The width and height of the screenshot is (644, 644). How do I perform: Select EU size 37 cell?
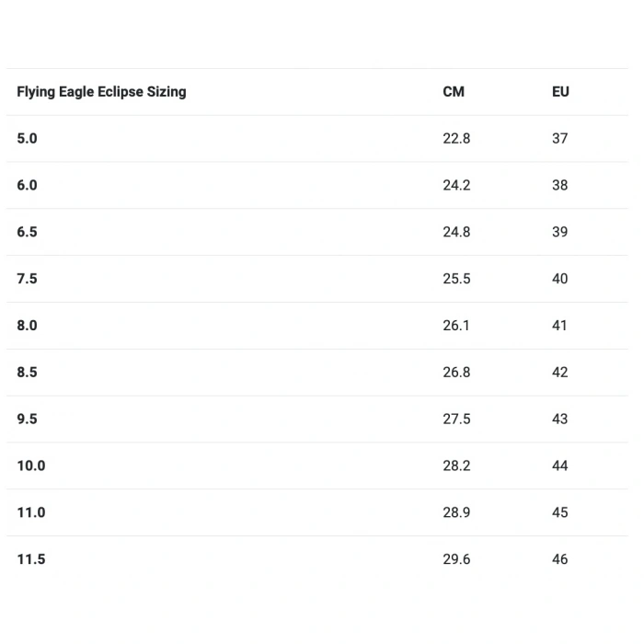(559, 138)
